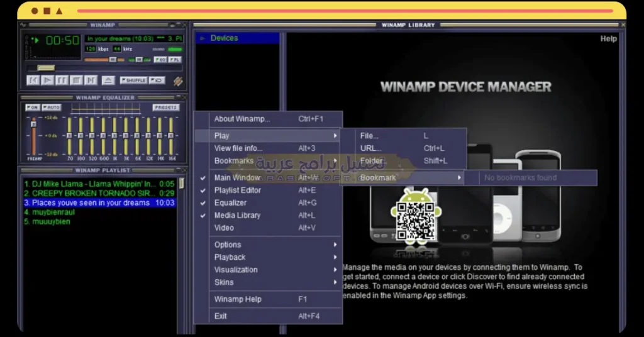The image size is (644, 337).
Task: Open the Play submenu entry
Action: click(x=268, y=136)
